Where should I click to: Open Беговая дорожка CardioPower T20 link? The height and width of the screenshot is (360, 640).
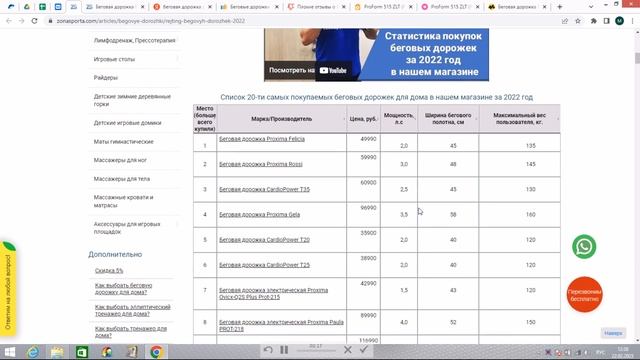point(264,240)
